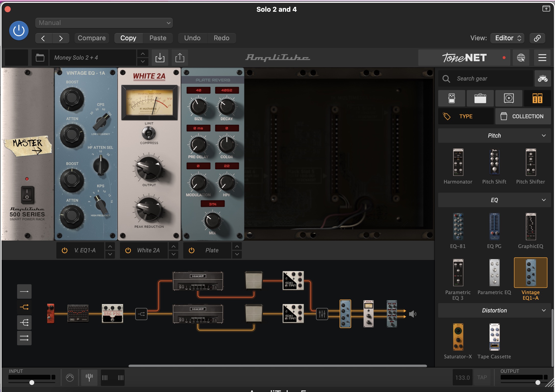Click the sidechain link icon

pos(537,38)
